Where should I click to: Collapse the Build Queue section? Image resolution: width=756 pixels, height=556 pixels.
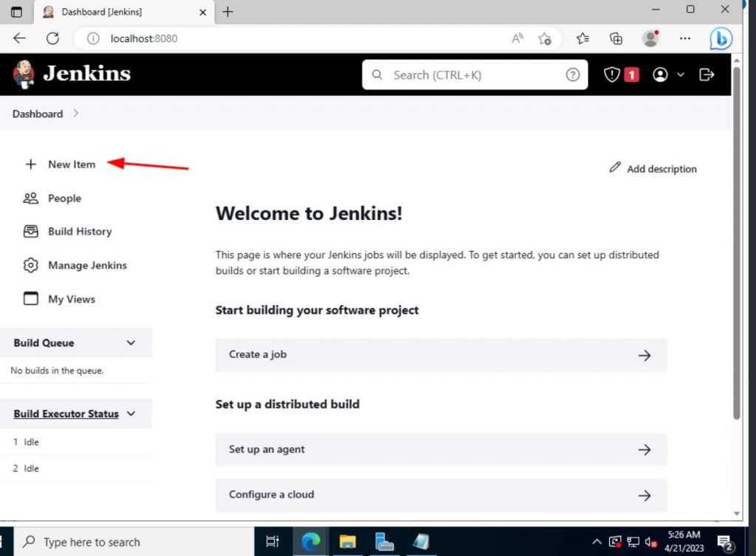click(131, 343)
